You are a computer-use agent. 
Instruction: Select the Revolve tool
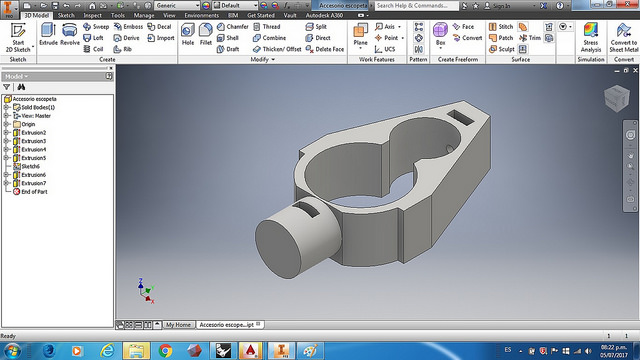pyautogui.click(x=70, y=34)
